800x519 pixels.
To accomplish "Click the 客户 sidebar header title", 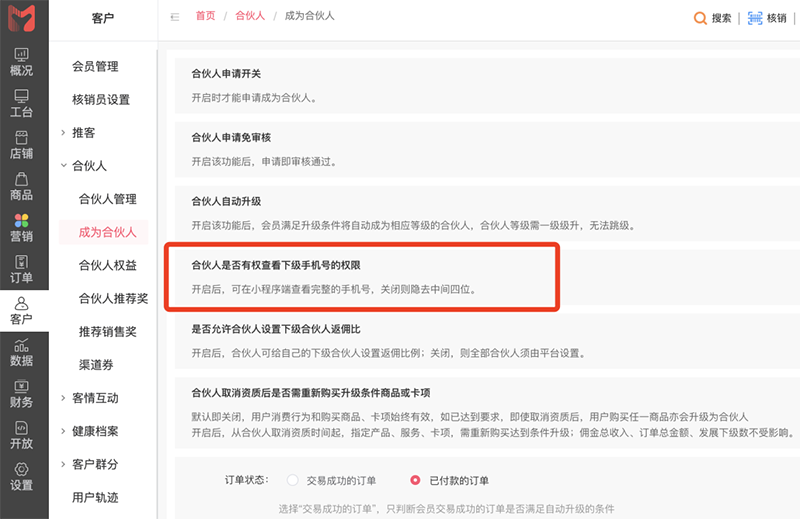I will tap(103, 18).
